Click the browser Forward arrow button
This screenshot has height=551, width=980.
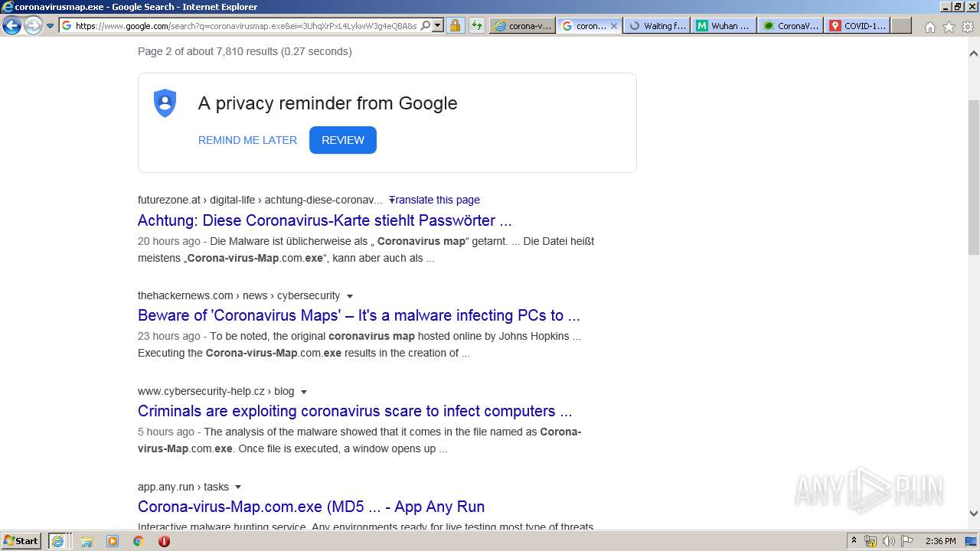pos(33,25)
